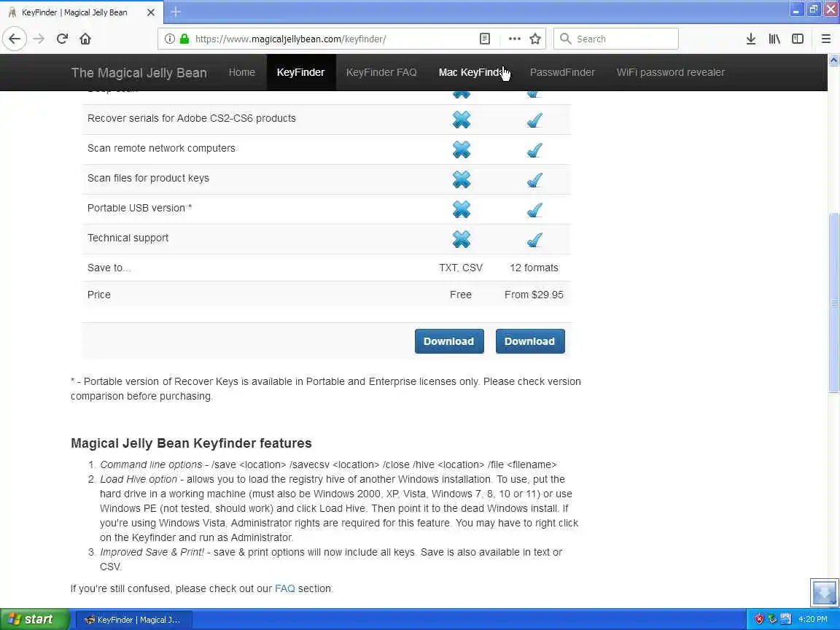Click 'Free' price cell
Image resolution: width=840 pixels, height=630 pixels.
(461, 295)
